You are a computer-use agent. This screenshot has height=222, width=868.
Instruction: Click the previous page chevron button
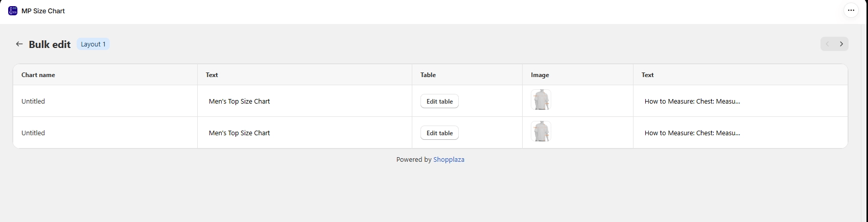coord(827,44)
